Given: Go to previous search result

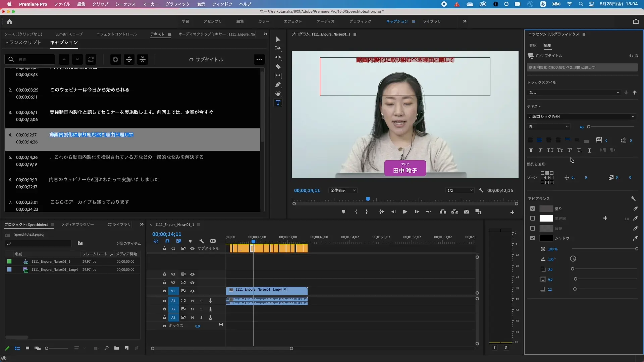Looking at the screenshot, I should [x=64, y=59].
